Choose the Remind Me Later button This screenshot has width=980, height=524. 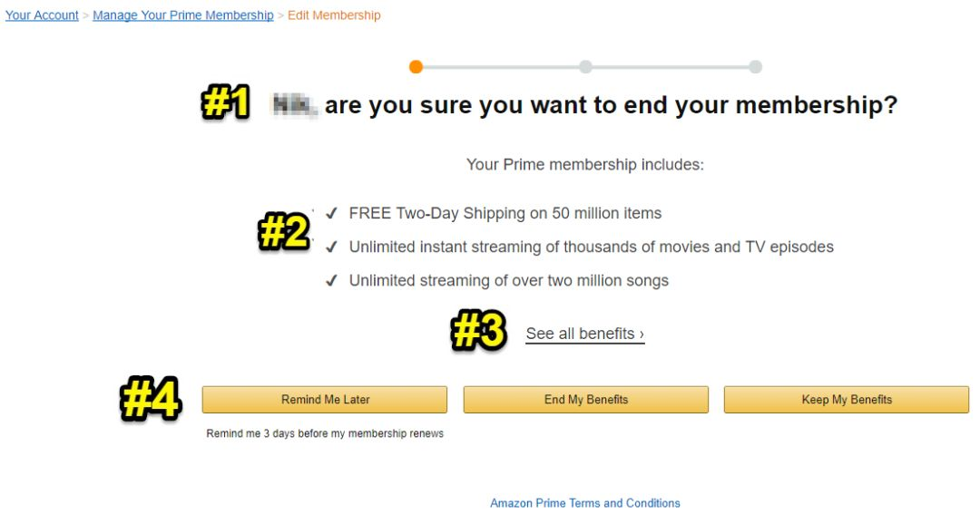click(324, 400)
